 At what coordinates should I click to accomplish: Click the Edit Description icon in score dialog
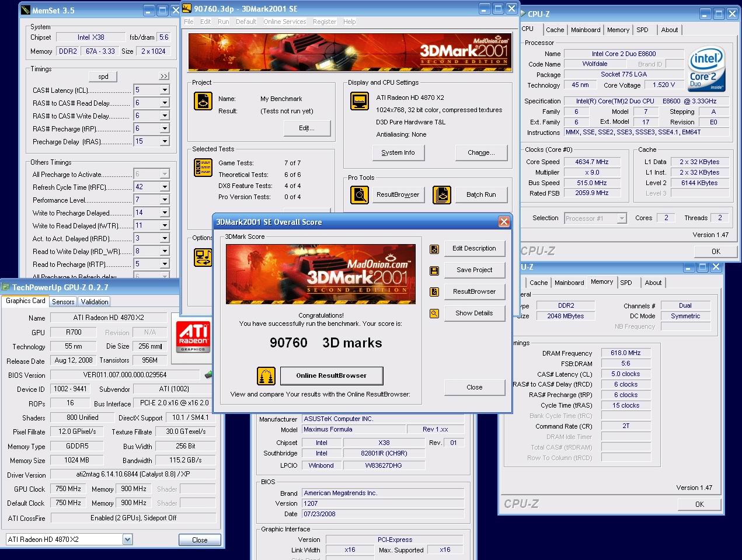click(x=434, y=249)
